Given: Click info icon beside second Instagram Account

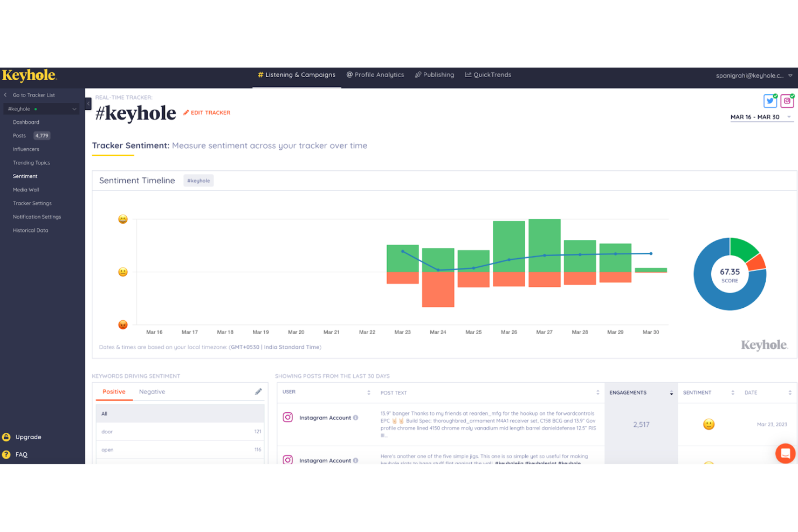Looking at the screenshot, I should point(355,460).
